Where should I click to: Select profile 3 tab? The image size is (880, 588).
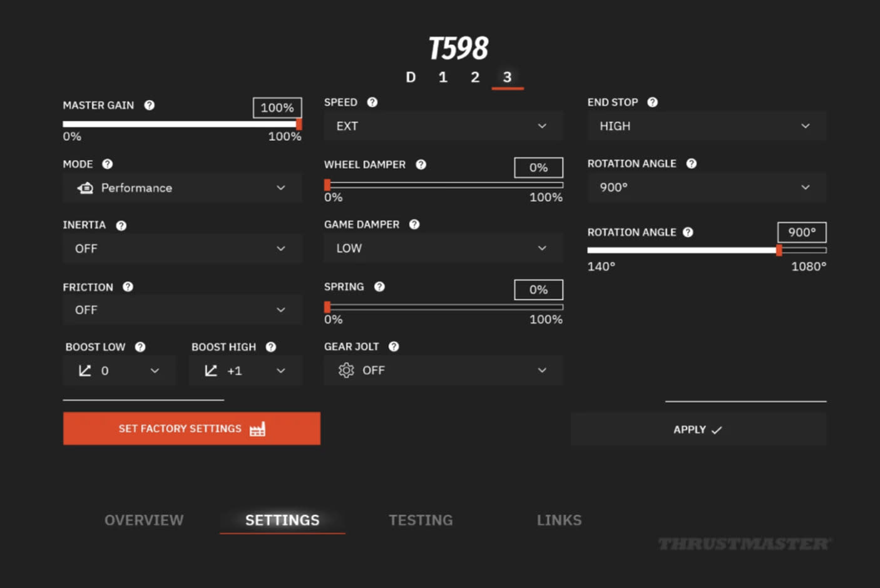508,77
